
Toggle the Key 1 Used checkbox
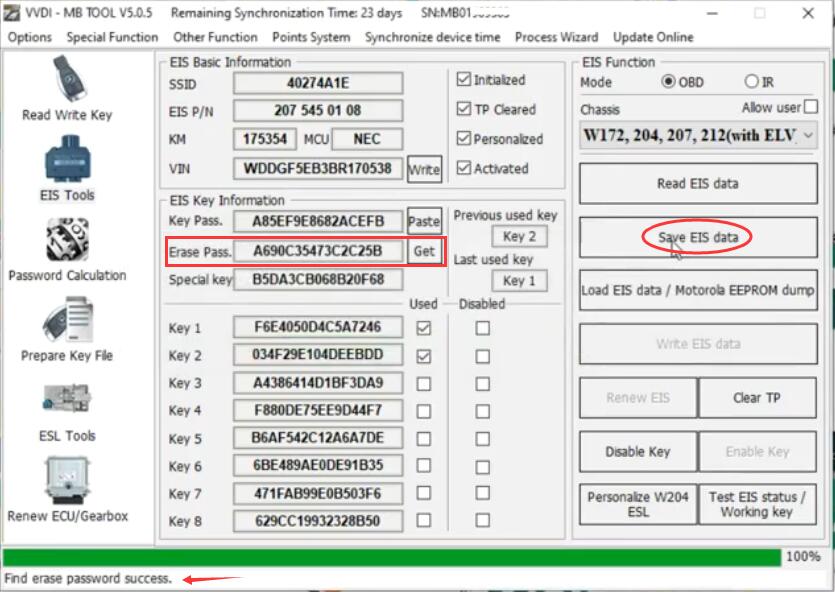[x=424, y=328]
